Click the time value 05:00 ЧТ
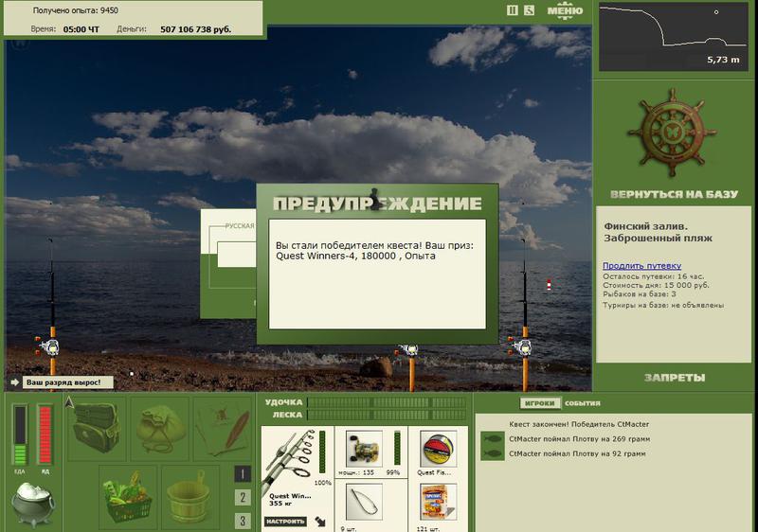The height and width of the screenshot is (532, 758). (x=81, y=29)
